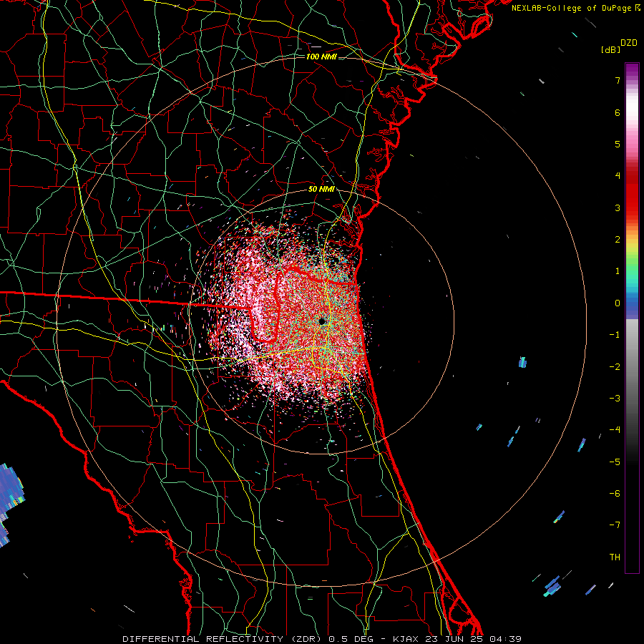Click the "-2" value on color scale

[x=615, y=367]
